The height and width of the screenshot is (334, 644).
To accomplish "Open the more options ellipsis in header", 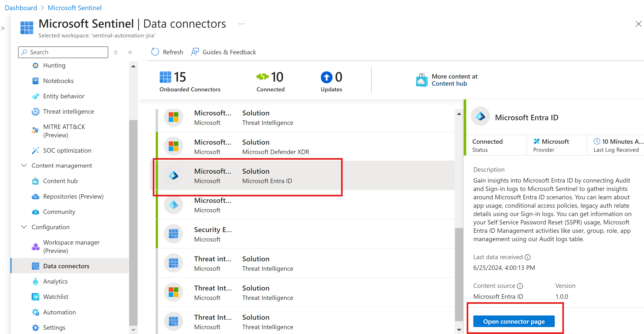I will pos(241,24).
